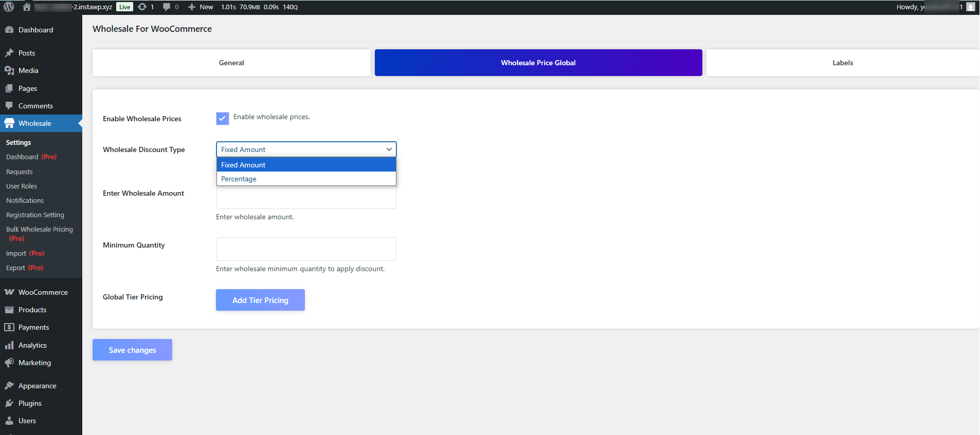Click the Dashboard gauge icon

pyautogui.click(x=9, y=30)
